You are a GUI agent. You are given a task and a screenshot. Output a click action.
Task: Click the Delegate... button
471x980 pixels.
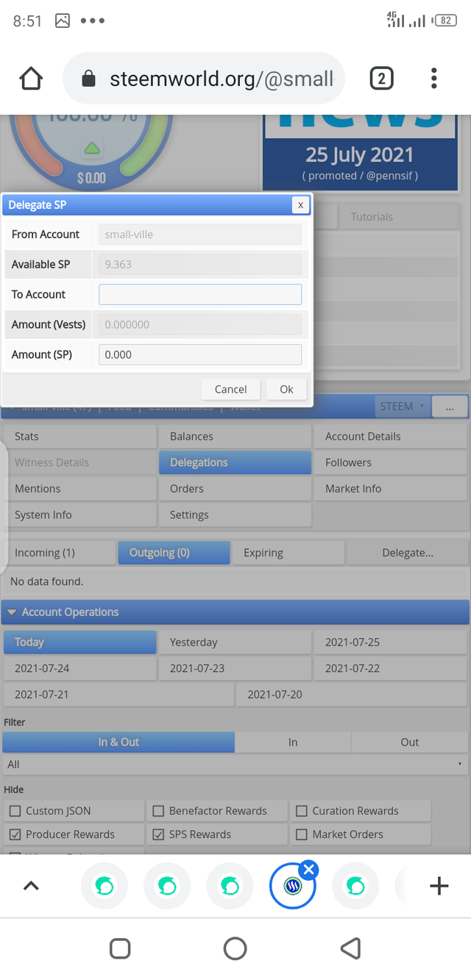[x=407, y=553]
